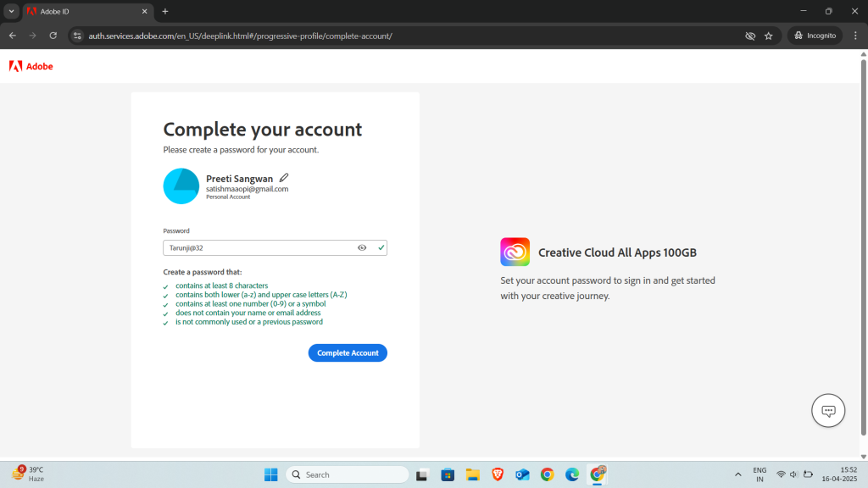The image size is (868, 488).
Task: Click 'Please create a password for your account.'
Action: [241, 150]
